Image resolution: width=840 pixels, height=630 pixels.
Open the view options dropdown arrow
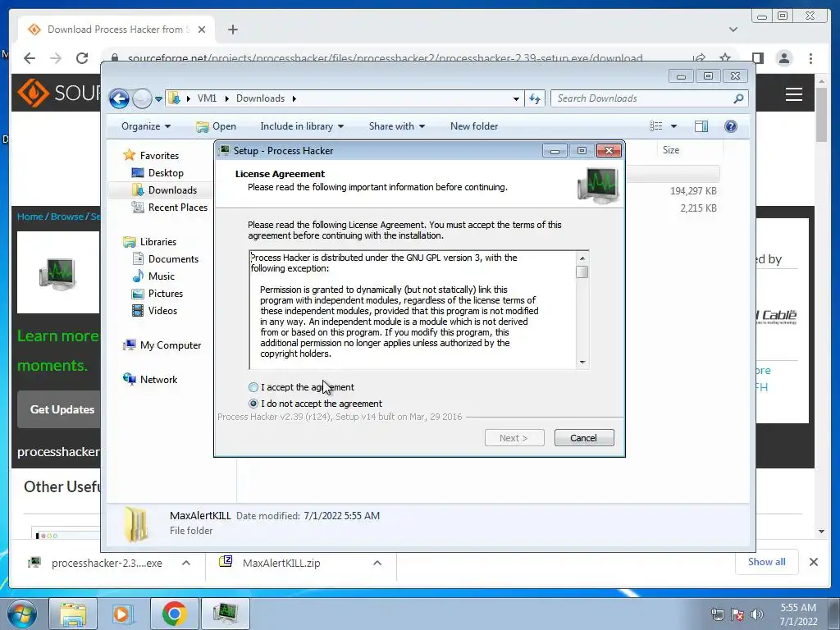[x=674, y=126]
